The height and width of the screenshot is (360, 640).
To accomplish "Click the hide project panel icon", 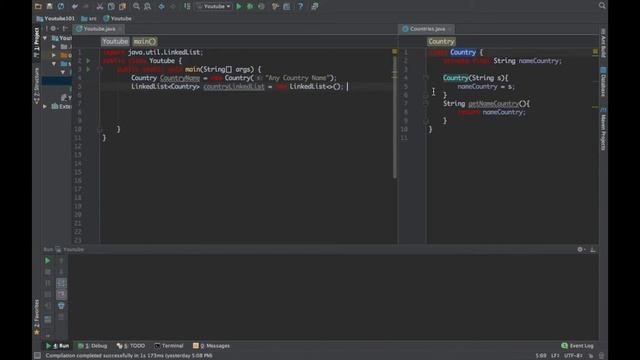I will click(65, 29).
